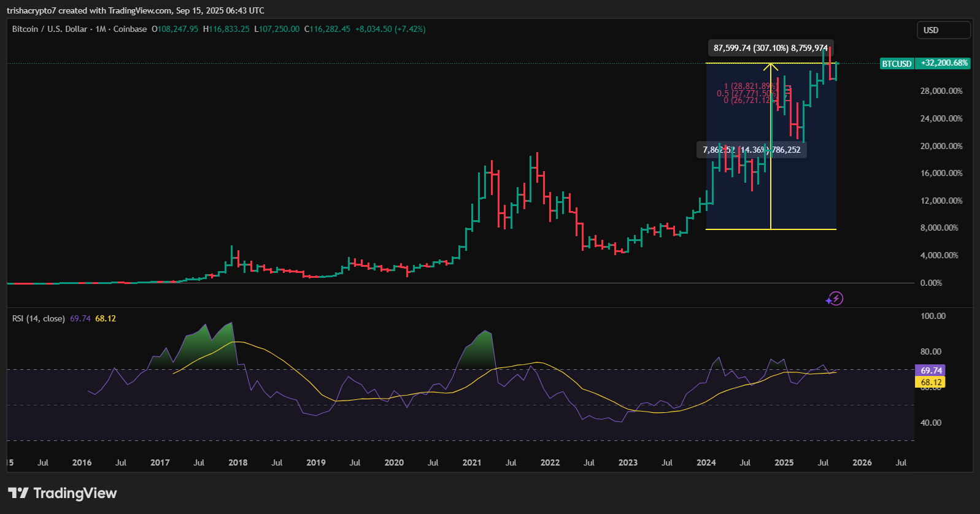Click the green +32,200.68% price axis label
980x514 pixels.
[944, 63]
